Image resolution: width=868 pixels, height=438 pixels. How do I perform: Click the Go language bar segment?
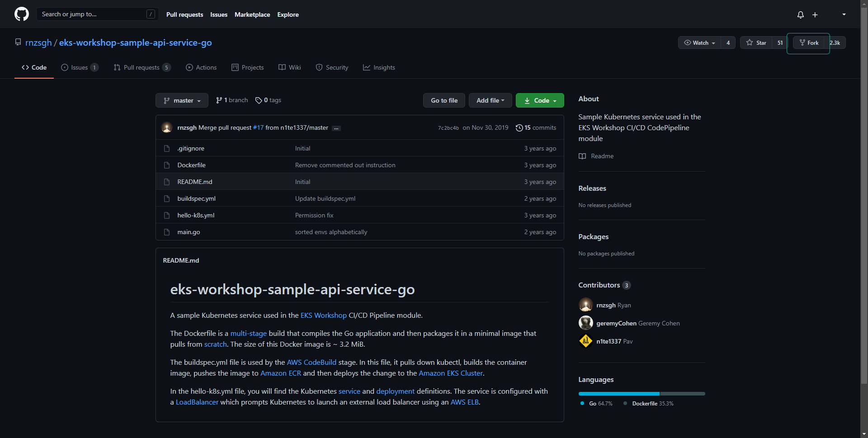pyautogui.click(x=619, y=394)
